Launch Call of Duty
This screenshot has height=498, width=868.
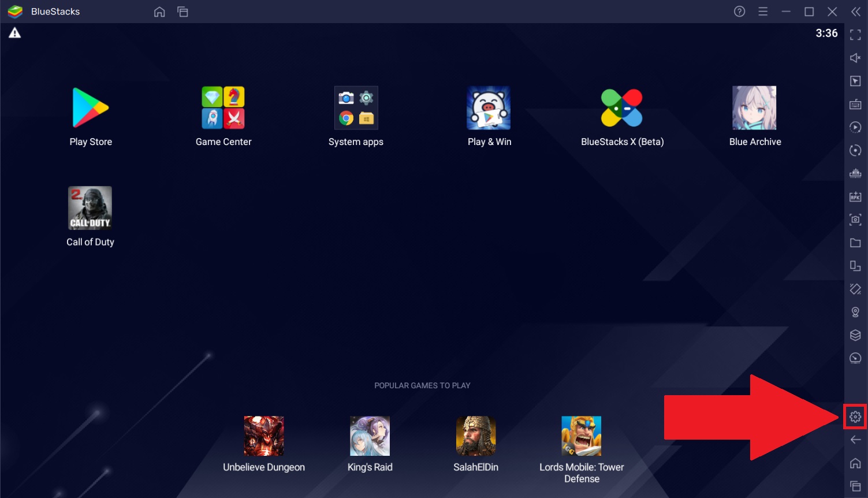point(90,208)
